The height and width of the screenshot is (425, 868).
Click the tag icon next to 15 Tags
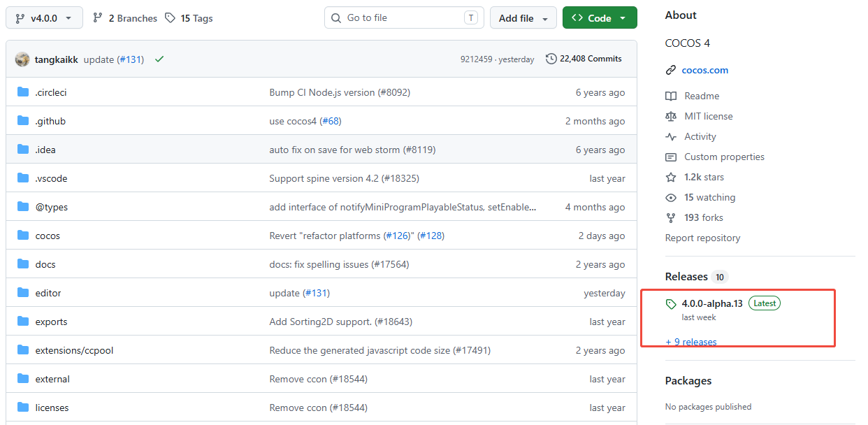click(171, 18)
